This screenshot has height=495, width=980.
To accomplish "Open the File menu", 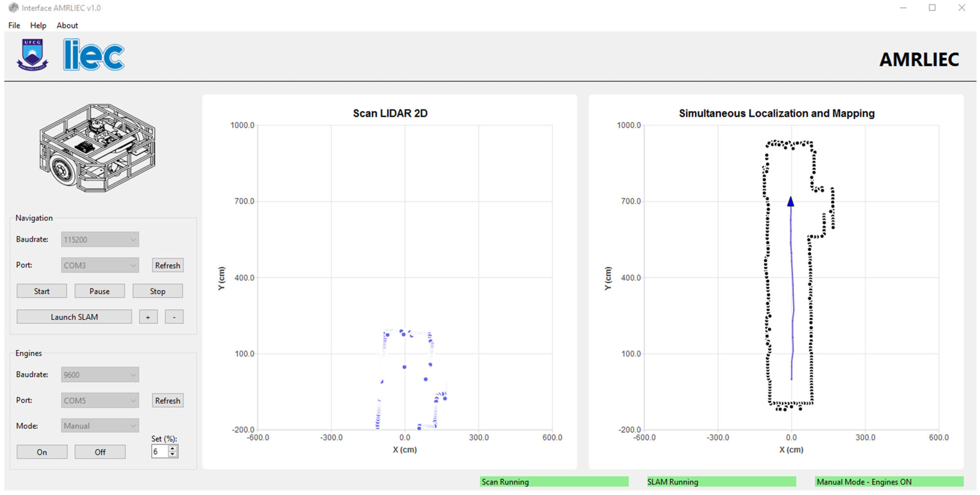I will [x=14, y=25].
